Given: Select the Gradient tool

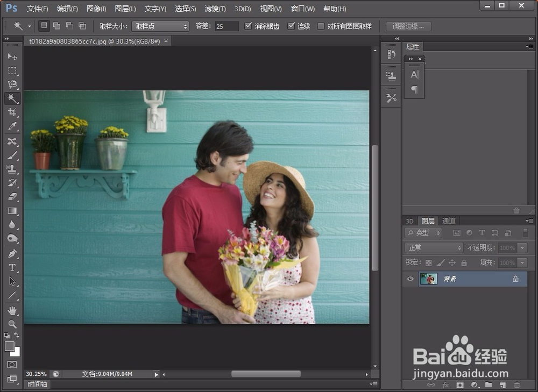Looking at the screenshot, I should [x=12, y=211].
